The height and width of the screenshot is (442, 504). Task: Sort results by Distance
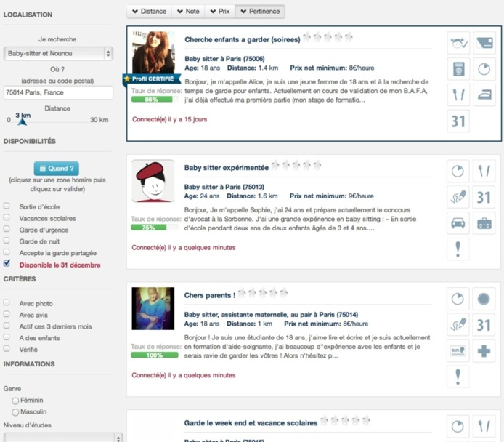(x=148, y=12)
